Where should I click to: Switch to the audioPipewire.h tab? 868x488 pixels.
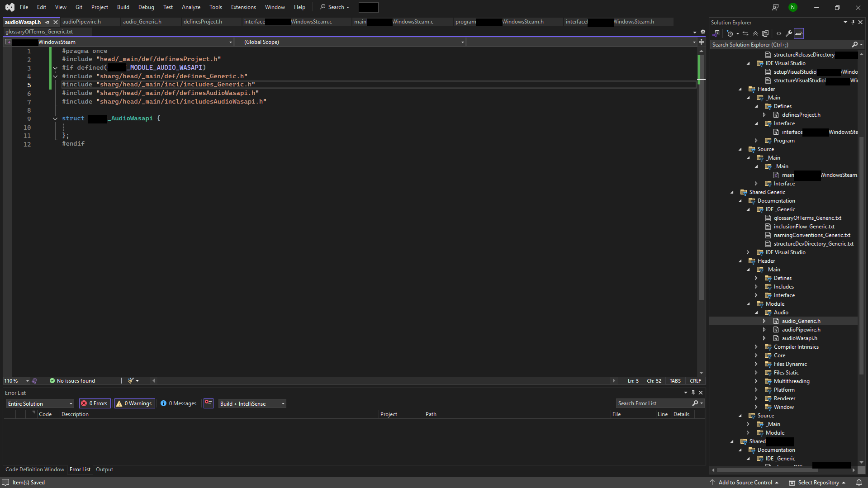click(x=82, y=22)
